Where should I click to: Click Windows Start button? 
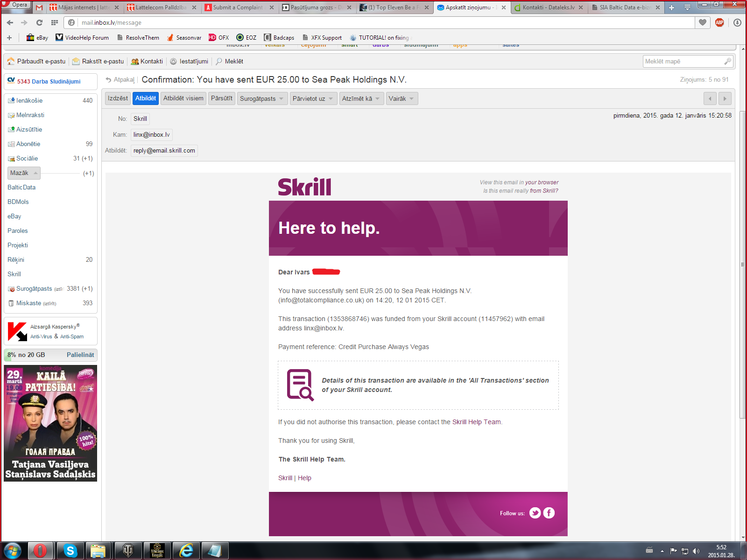point(13,551)
